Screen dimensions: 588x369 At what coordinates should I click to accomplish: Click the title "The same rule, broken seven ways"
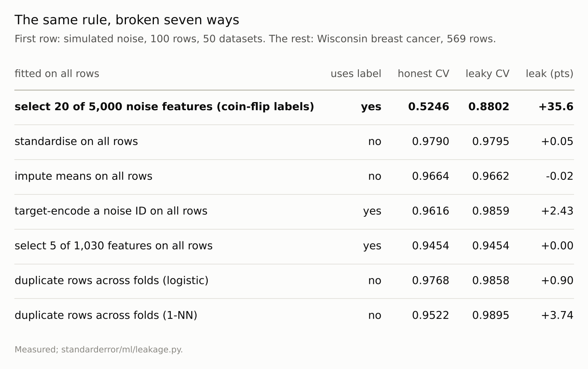[127, 20]
